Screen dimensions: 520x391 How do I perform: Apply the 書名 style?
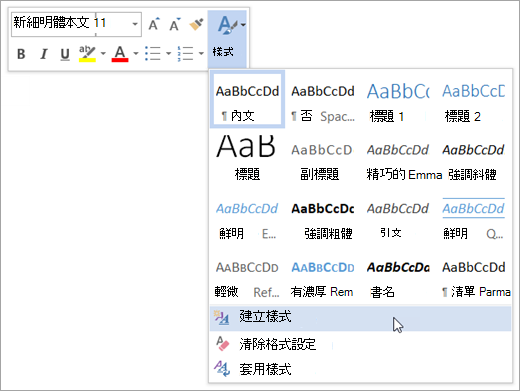pyautogui.click(x=398, y=279)
